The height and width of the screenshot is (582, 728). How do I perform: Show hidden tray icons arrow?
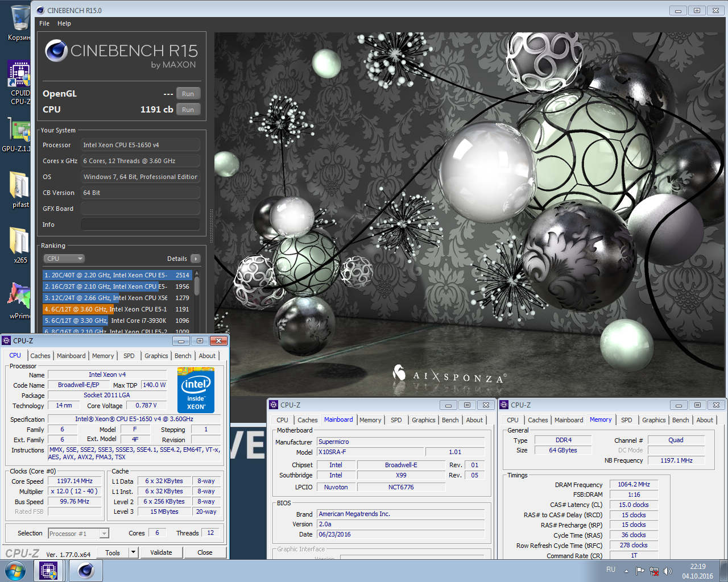coord(626,571)
